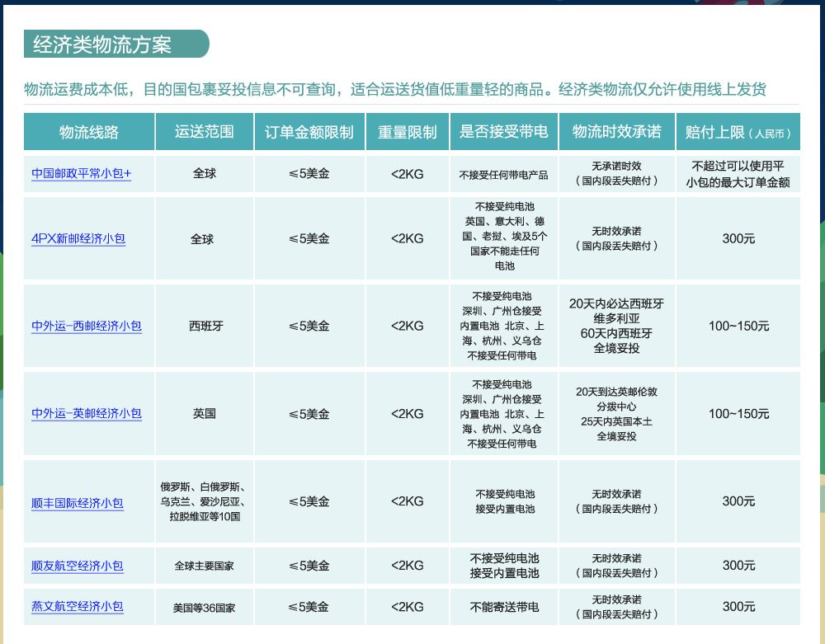Open the 中外运-英邮经济小包 link
Image resolution: width=825 pixels, height=644 pixels.
(x=87, y=414)
